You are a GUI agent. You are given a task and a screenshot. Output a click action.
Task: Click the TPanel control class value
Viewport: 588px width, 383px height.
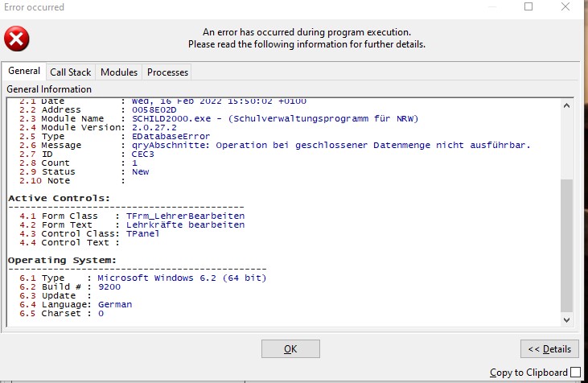click(143, 233)
